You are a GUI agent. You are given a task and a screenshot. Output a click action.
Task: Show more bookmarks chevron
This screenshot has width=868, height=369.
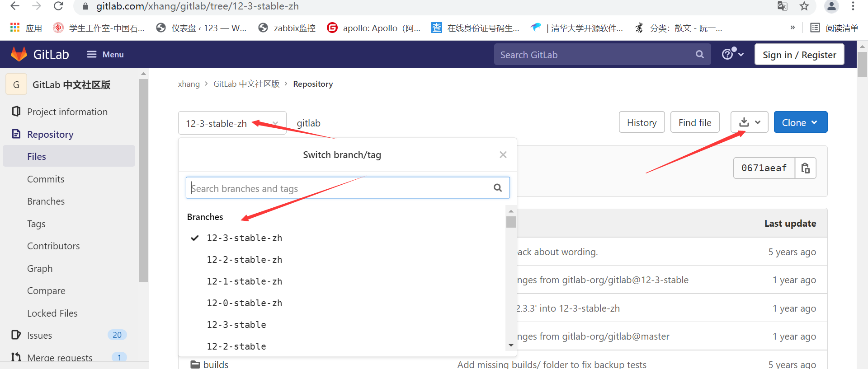tap(792, 28)
